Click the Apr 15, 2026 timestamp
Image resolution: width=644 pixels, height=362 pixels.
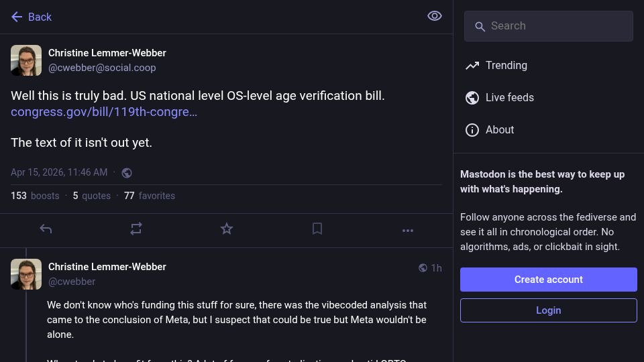[x=59, y=172]
